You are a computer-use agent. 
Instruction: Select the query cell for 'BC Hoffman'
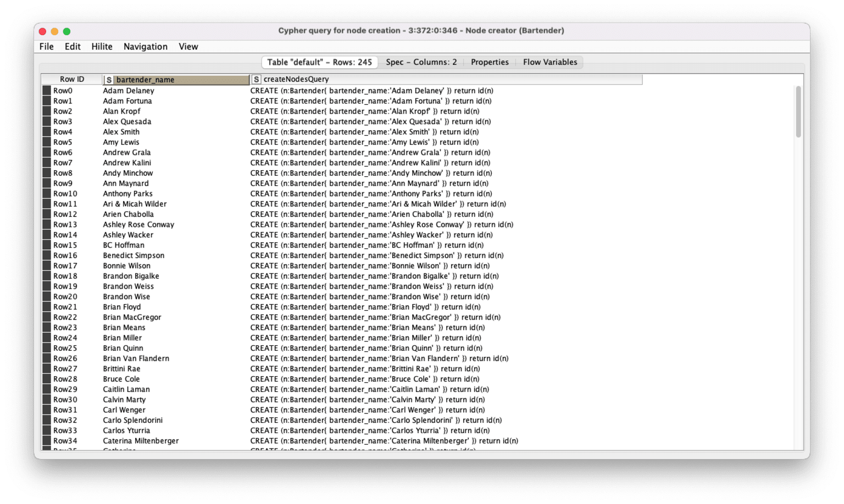(x=446, y=245)
